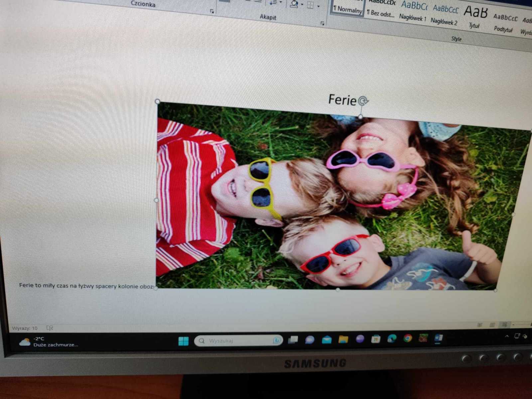Screen dimensions: 532x399
Task: Expand the Shading color dropdown arrow
Action: 302,5
